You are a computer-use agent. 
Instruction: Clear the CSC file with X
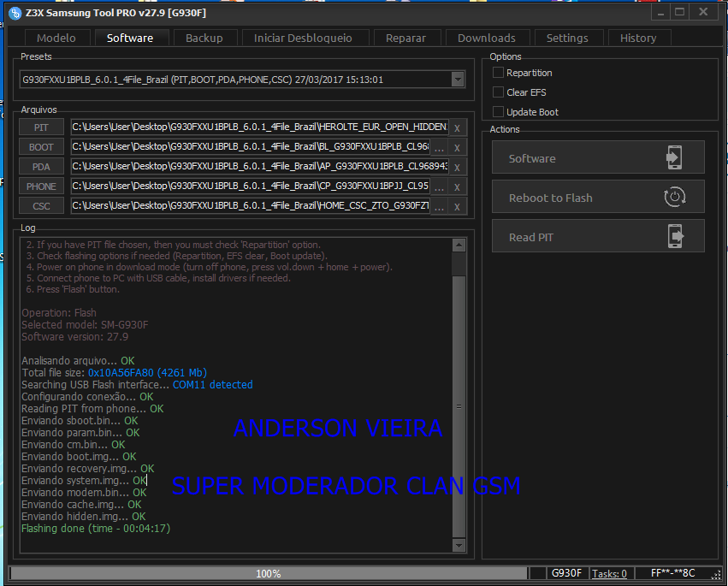coord(458,206)
